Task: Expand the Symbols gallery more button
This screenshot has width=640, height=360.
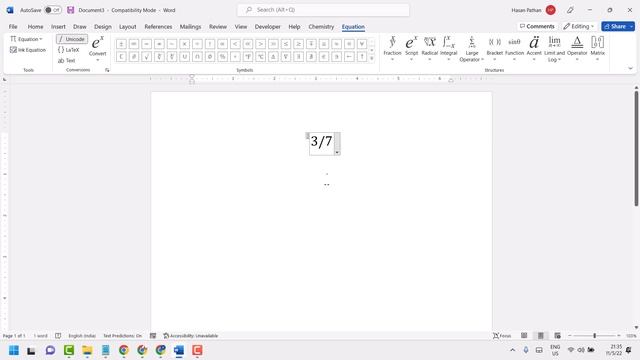Action: [371, 58]
